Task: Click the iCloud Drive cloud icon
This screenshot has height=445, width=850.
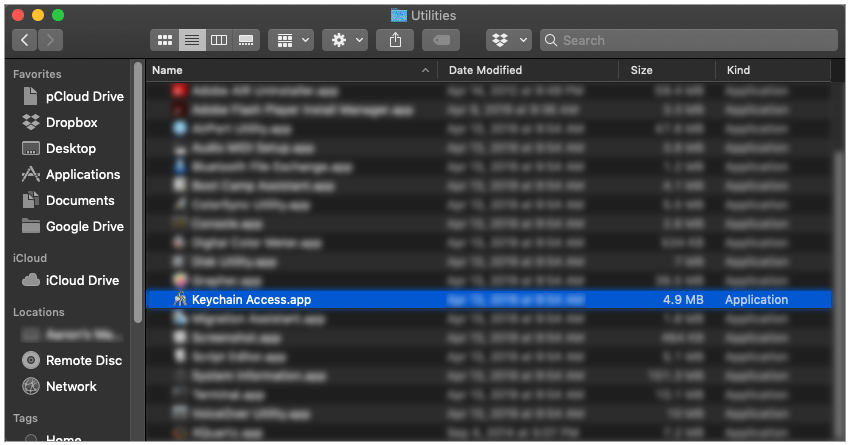Action: (31, 280)
